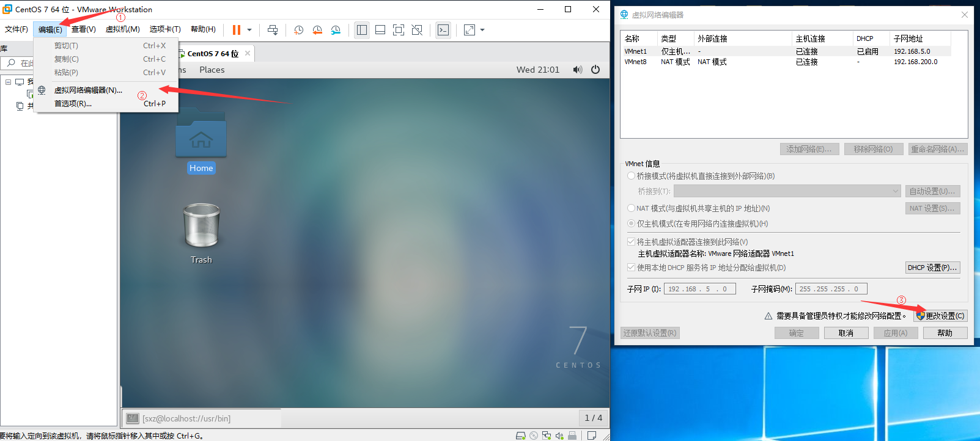Click the Automatic Settings (自动设置) button

click(x=933, y=191)
